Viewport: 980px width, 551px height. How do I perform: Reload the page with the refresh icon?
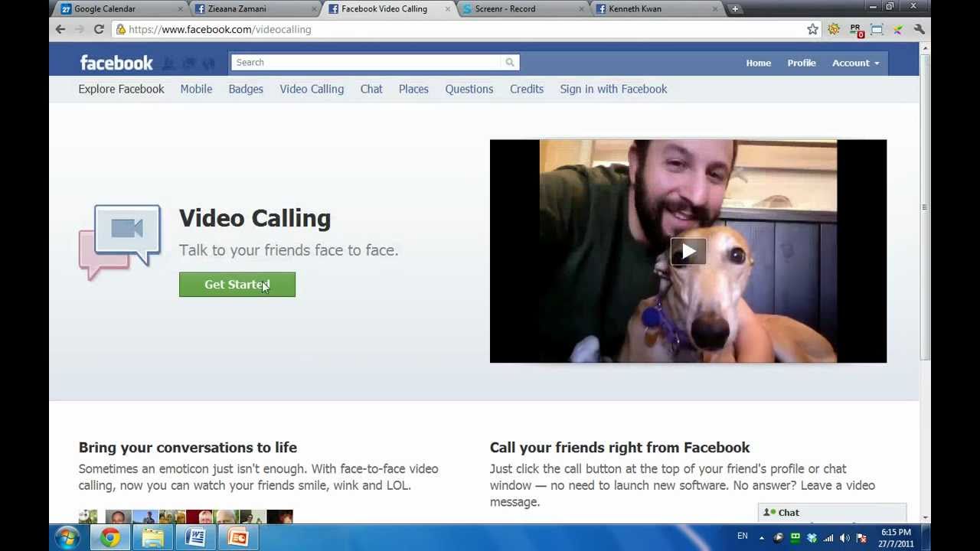[x=99, y=29]
